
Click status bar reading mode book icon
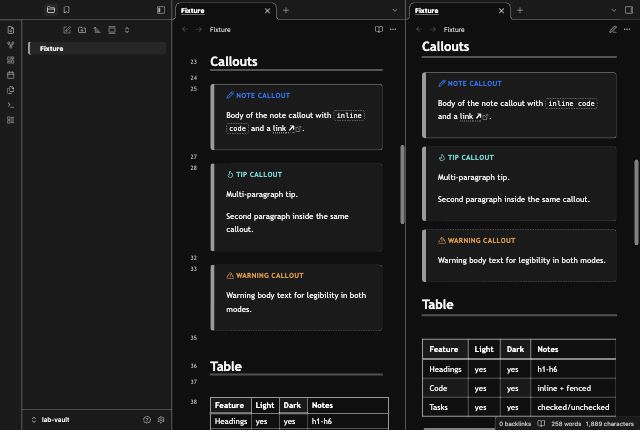pyautogui.click(x=541, y=423)
